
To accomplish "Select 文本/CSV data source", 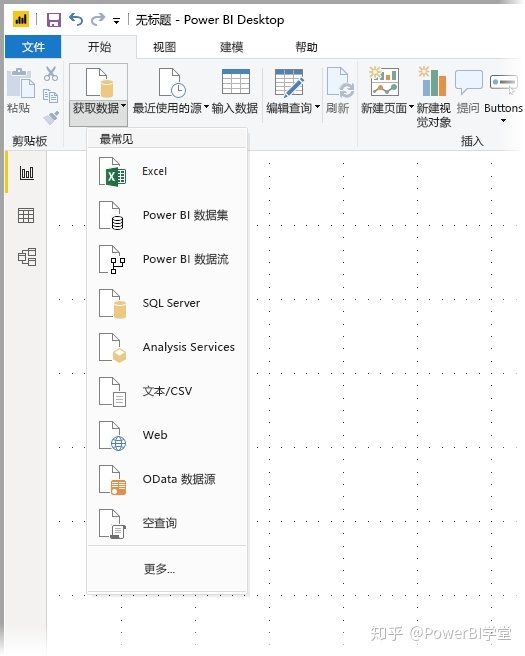I will 167,391.
